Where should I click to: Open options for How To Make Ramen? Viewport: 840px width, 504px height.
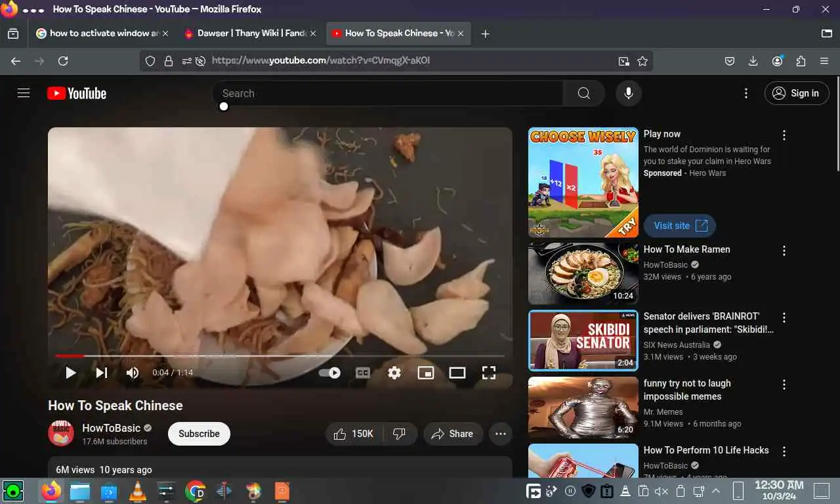(x=784, y=251)
